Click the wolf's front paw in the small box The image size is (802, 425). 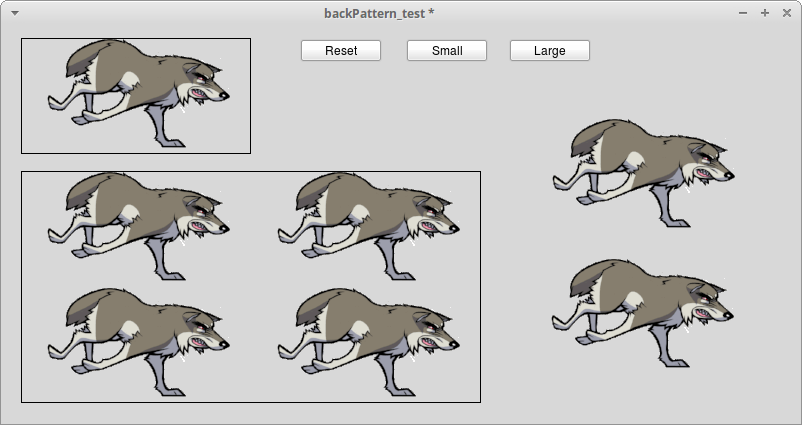point(173,142)
